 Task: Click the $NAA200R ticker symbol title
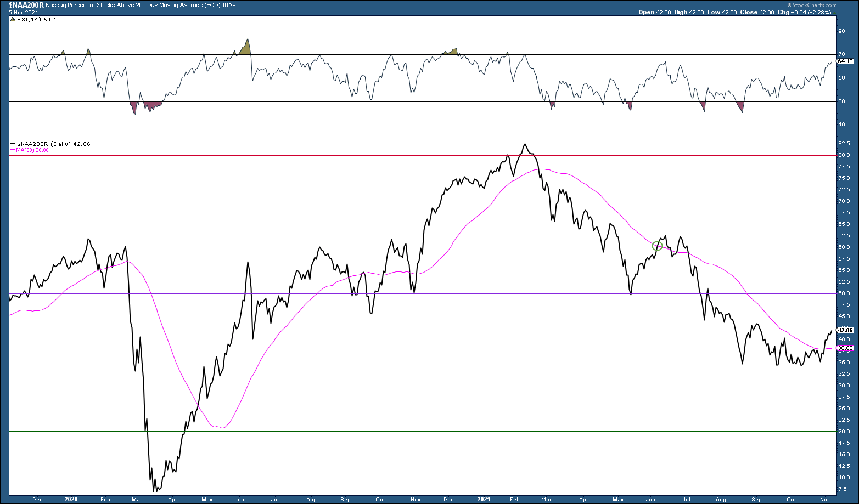pos(26,4)
